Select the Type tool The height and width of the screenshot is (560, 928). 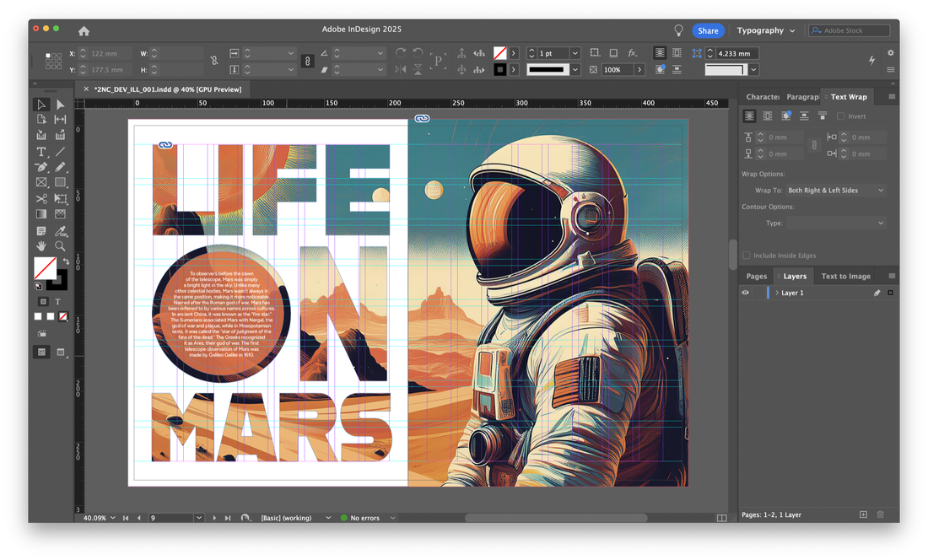point(41,152)
